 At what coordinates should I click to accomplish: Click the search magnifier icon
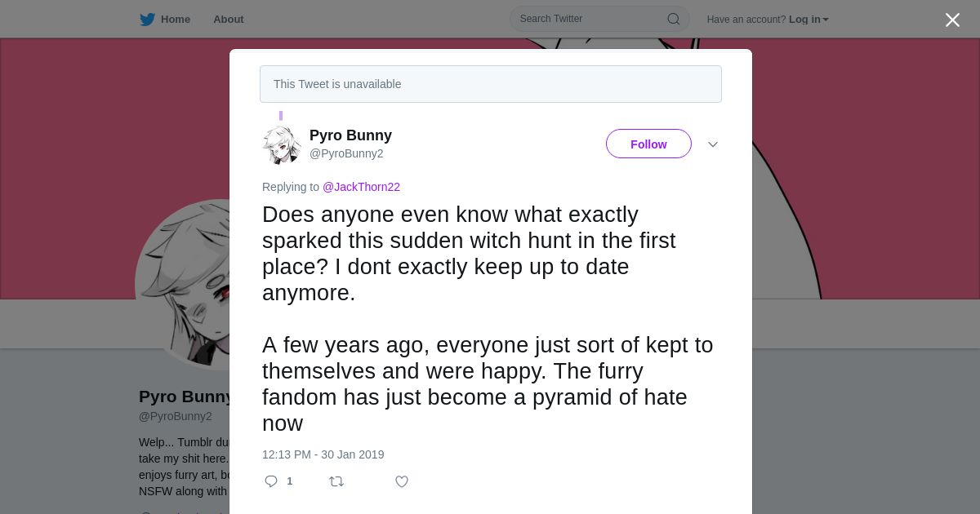tap(674, 19)
